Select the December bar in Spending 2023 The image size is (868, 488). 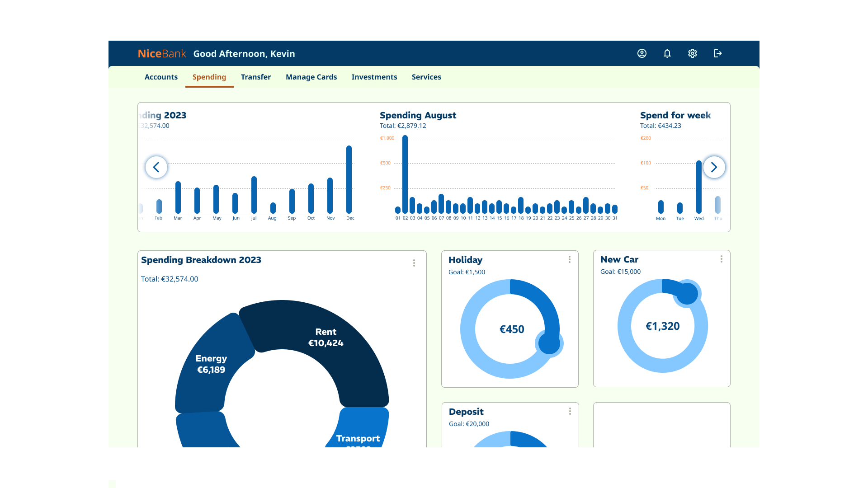pyautogui.click(x=350, y=178)
